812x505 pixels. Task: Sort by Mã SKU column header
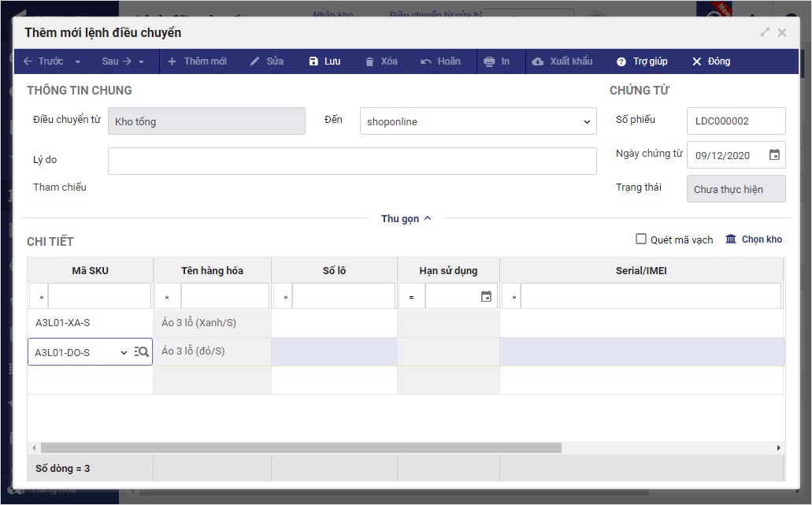(x=90, y=270)
